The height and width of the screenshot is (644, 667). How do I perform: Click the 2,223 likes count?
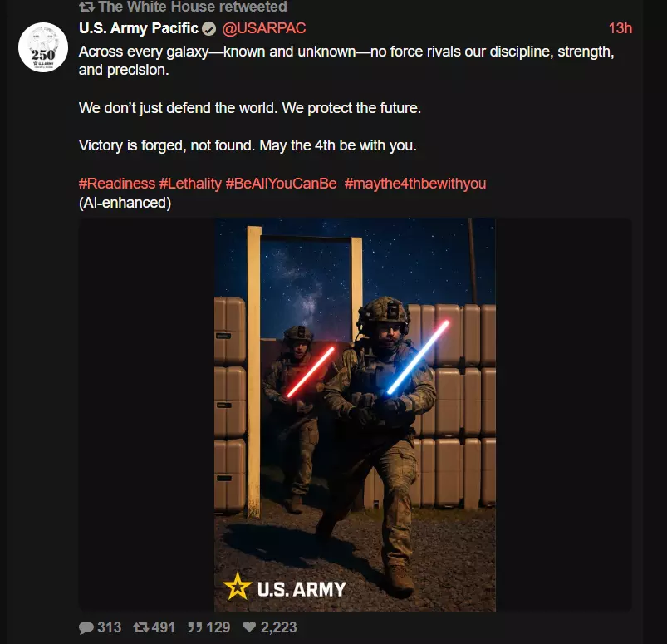click(x=278, y=627)
